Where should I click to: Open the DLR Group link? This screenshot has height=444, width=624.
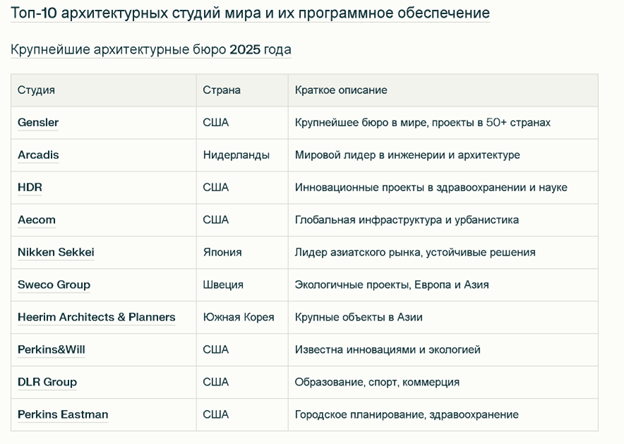pyautogui.click(x=47, y=382)
